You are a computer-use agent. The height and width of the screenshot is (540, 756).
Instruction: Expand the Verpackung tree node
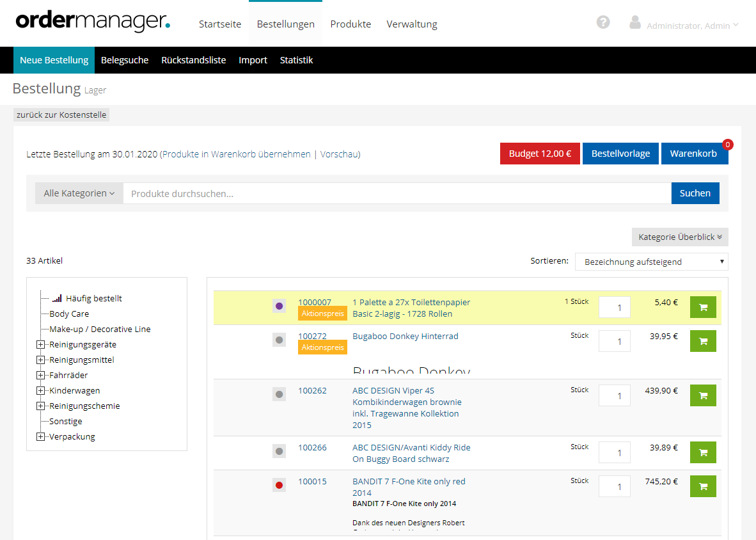[41, 437]
